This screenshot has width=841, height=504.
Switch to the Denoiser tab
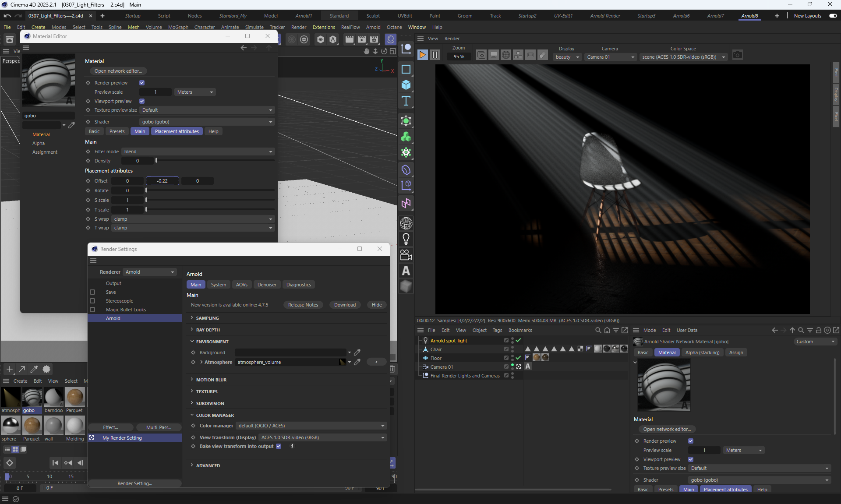[x=267, y=285]
